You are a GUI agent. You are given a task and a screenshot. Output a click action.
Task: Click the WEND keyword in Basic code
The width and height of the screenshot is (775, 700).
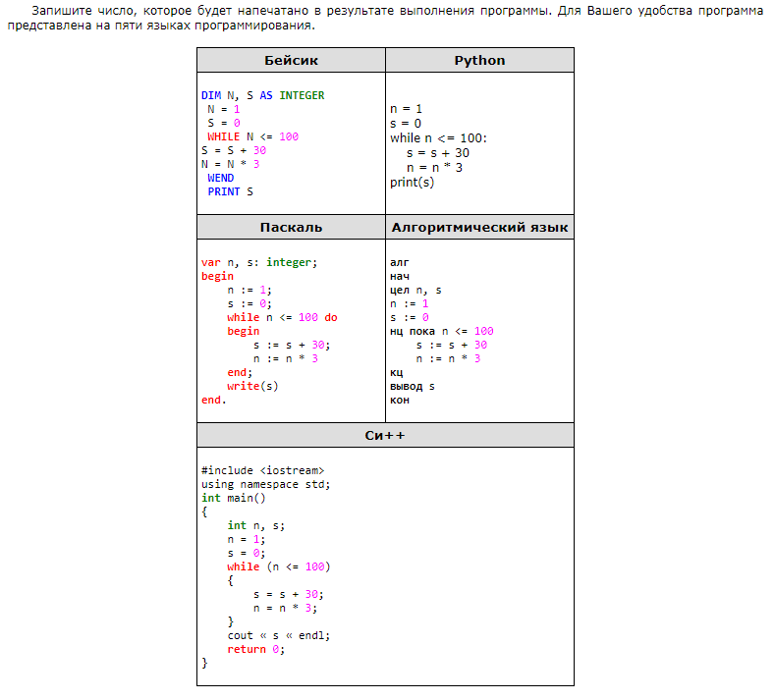coord(220,179)
